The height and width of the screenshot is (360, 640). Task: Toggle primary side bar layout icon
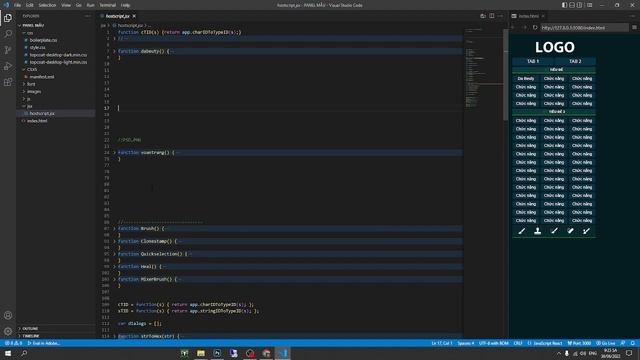pos(564,5)
